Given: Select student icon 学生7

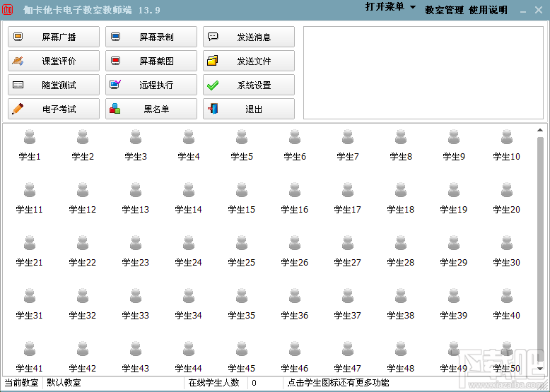Looking at the screenshot, I should click(x=348, y=137).
